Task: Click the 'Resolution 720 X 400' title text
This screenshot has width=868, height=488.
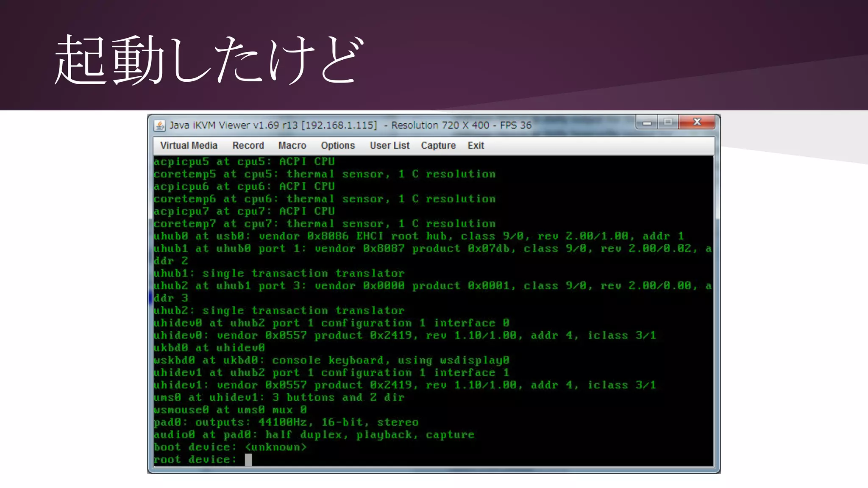Action: pyautogui.click(x=440, y=125)
